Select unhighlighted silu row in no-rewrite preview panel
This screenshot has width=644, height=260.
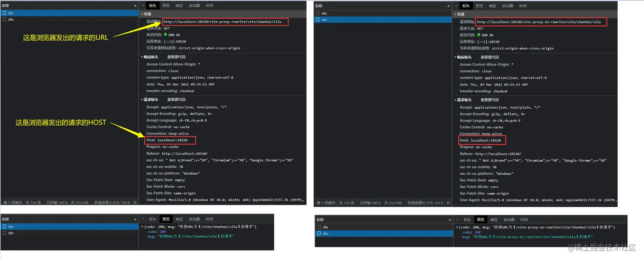pyautogui.click(x=384, y=227)
